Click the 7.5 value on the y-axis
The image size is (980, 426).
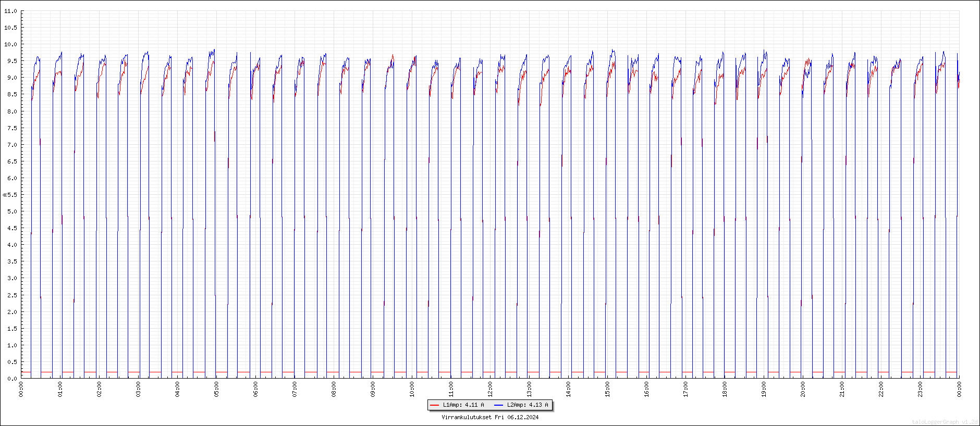11,128
